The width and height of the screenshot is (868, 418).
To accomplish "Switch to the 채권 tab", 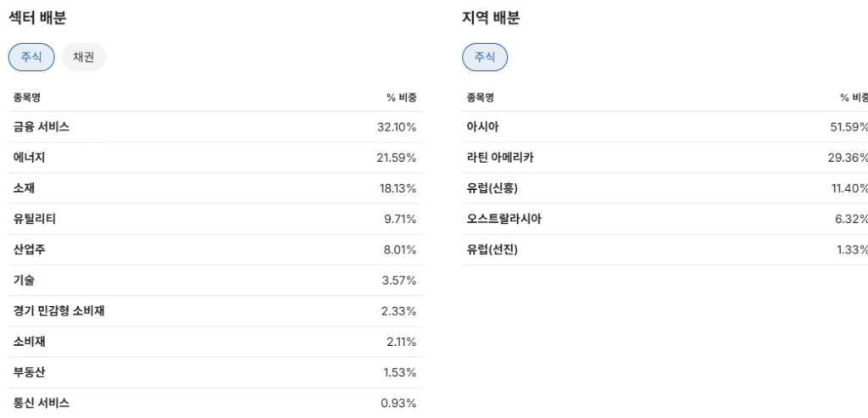I will click(84, 57).
